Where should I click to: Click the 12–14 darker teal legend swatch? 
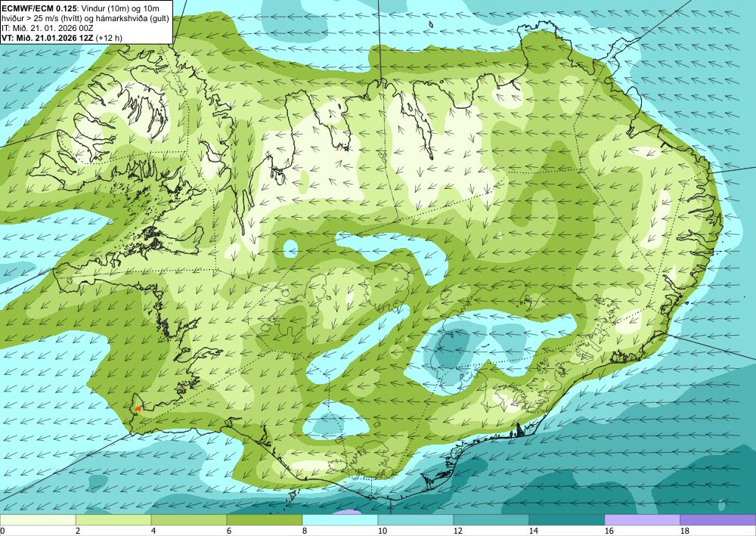tap(491, 520)
